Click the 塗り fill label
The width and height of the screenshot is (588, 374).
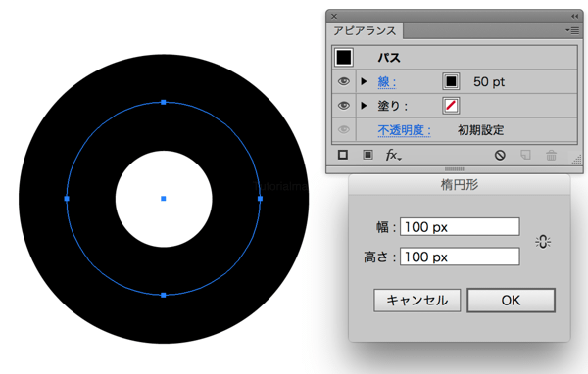tap(392, 106)
